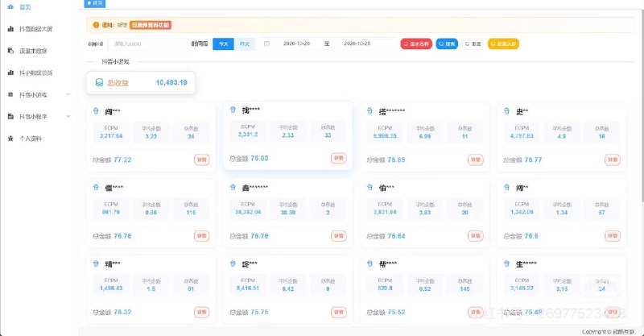Click the blue 搜索 search button

coord(447,44)
